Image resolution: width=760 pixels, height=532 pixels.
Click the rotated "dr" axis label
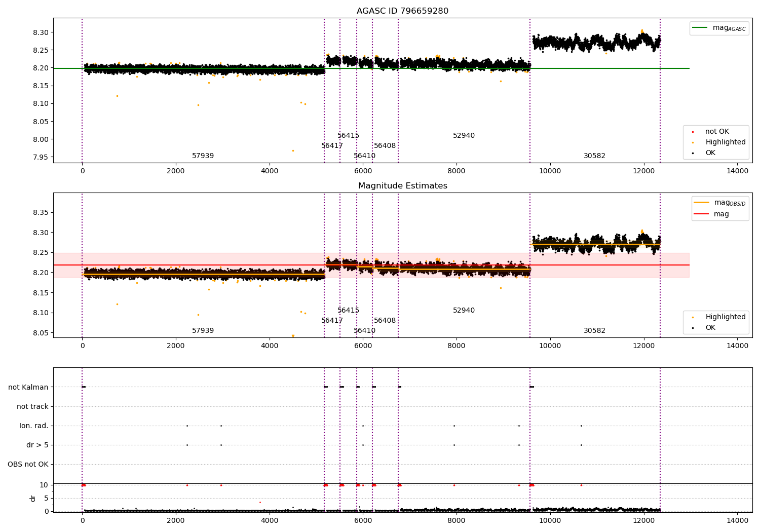point(33,499)
